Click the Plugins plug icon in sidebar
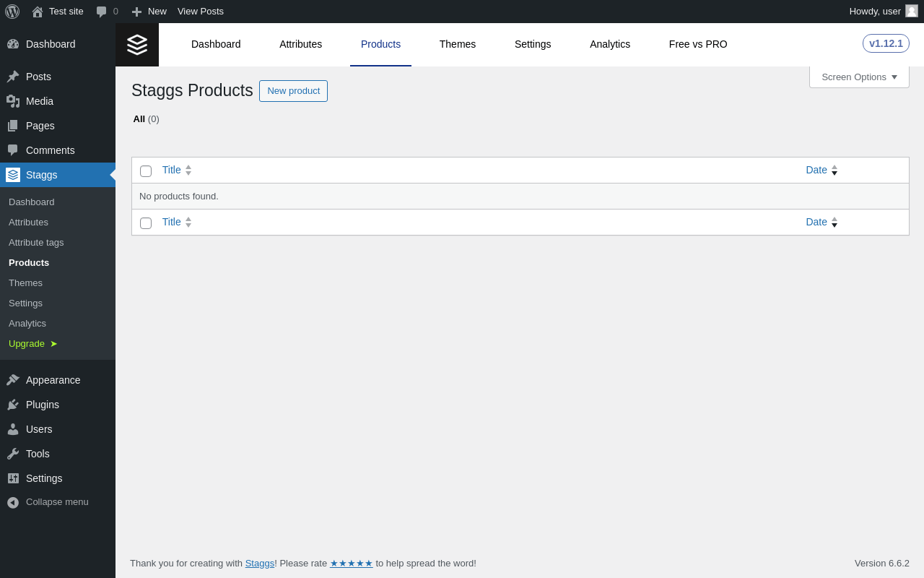Screen dimensions: 924x578 pyautogui.click(x=13, y=405)
